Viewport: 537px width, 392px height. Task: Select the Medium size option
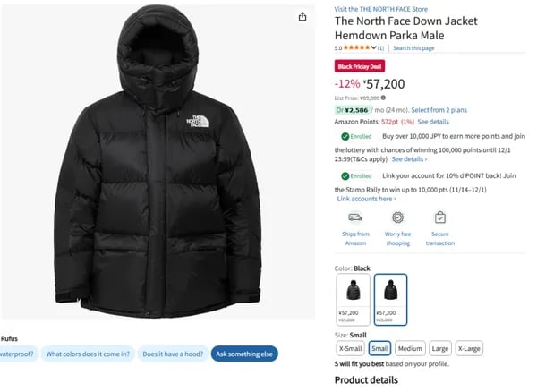pyautogui.click(x=410, y=348)
